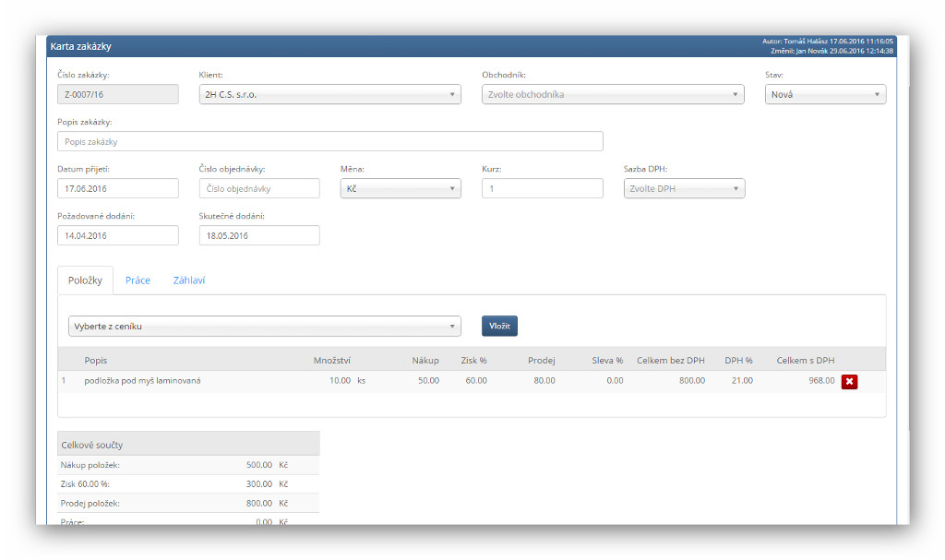Click the Kurz input field
The height and width of the screenshot is (560, 945).
tap(542, 188)
